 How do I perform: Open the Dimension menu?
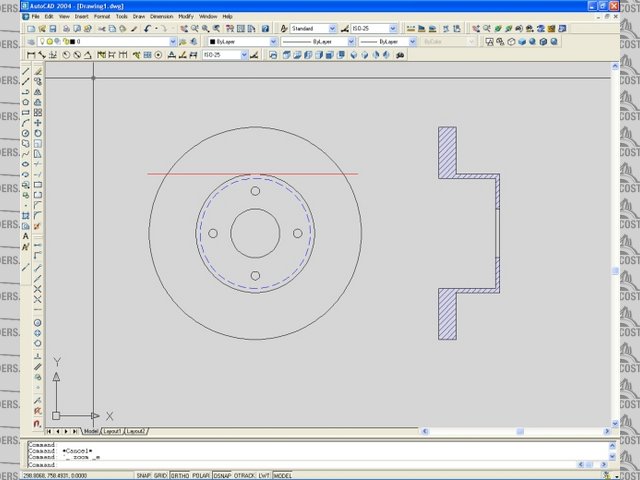pos(161,17)
